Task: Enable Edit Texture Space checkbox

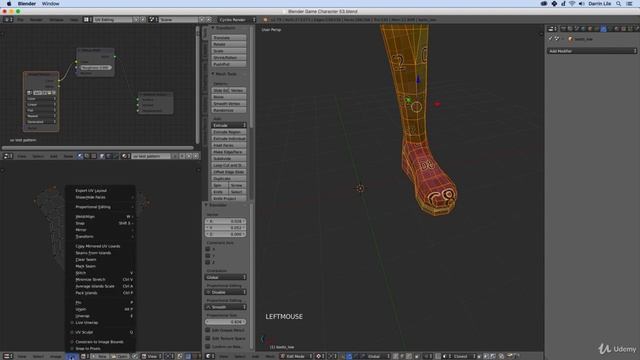Action: (208, 338)
